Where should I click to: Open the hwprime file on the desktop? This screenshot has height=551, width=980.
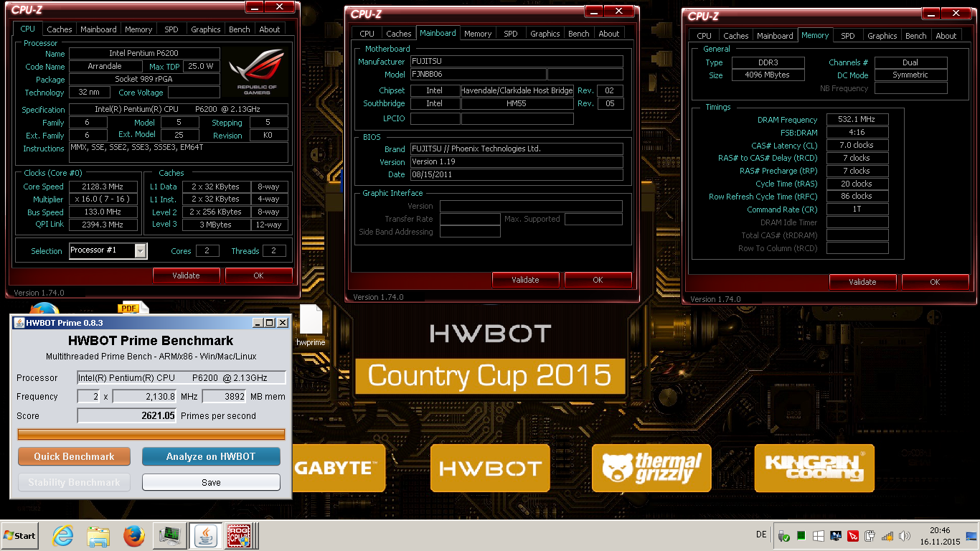311,326
